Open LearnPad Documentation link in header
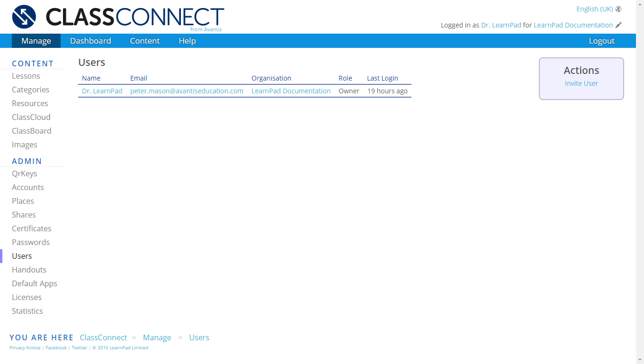644x364 pixels. pyautogui.click(x=573, y=25)
